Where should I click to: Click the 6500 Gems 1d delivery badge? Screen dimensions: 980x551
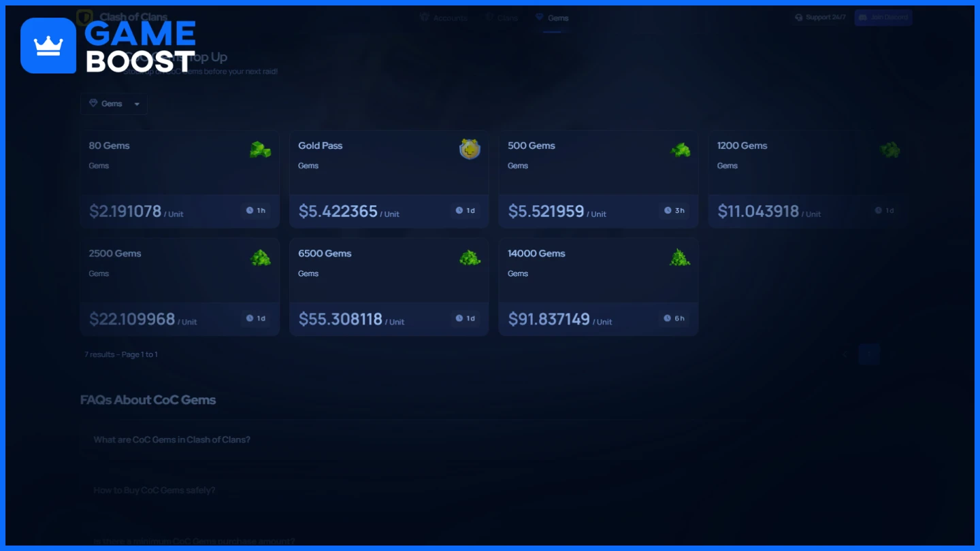pyautogui.click(x=465, y=318)
